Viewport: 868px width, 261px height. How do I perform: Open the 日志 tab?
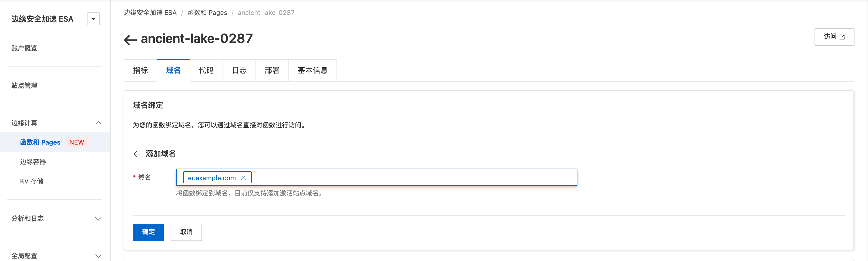coord(239,71)
